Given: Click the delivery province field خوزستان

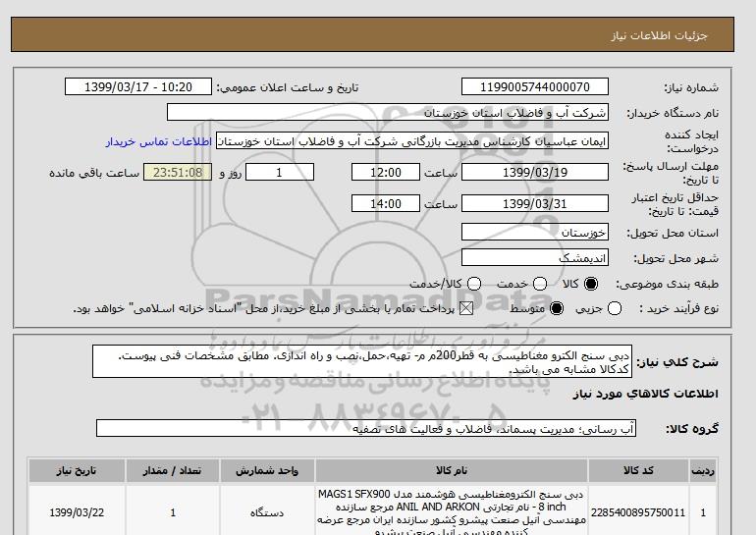Looking at the screenshot, I should pos(535,233).
